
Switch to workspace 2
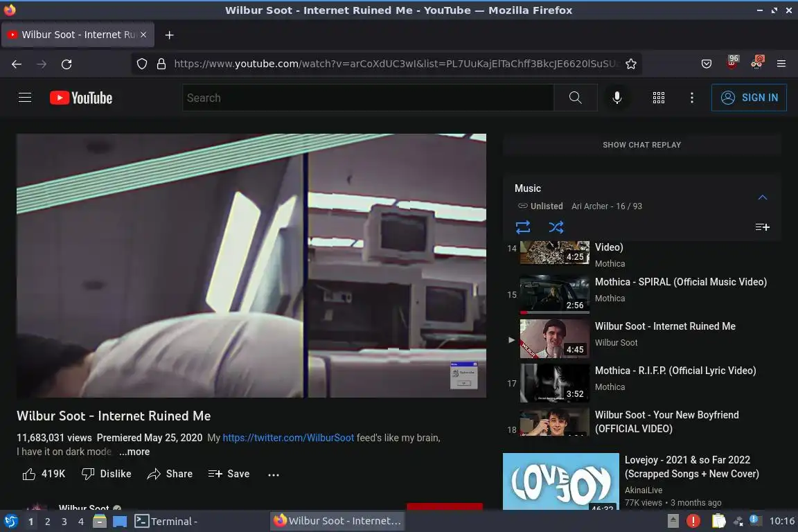pos(47,522)
